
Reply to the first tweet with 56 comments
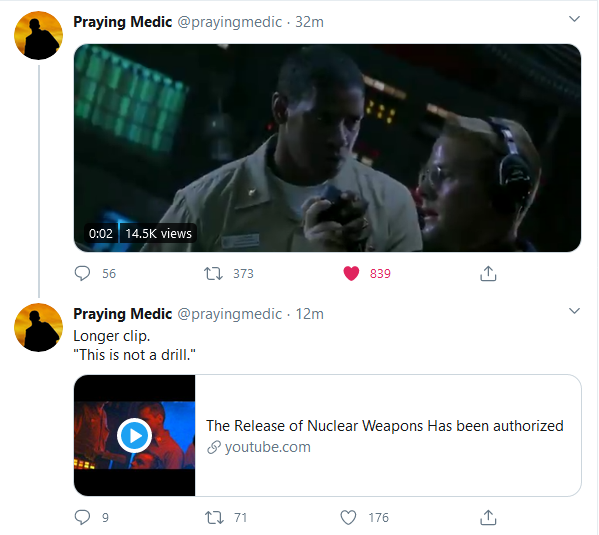[x=82, y=274]
